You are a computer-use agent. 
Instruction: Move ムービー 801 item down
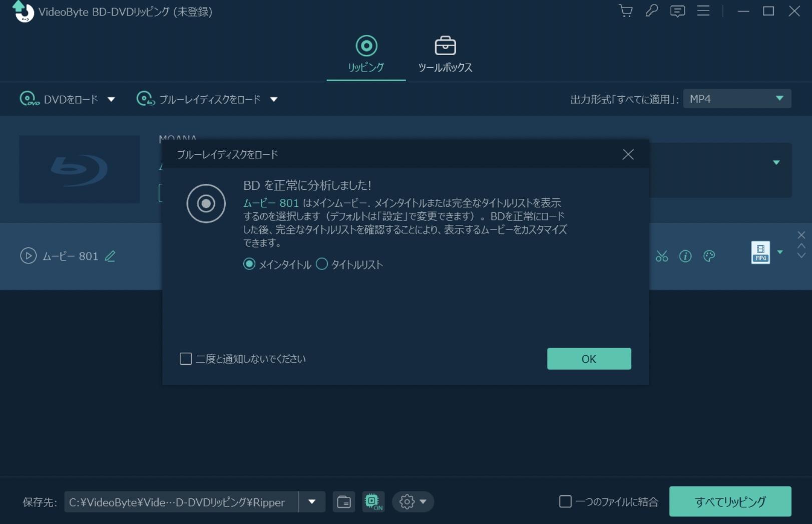tap(801, 255)
